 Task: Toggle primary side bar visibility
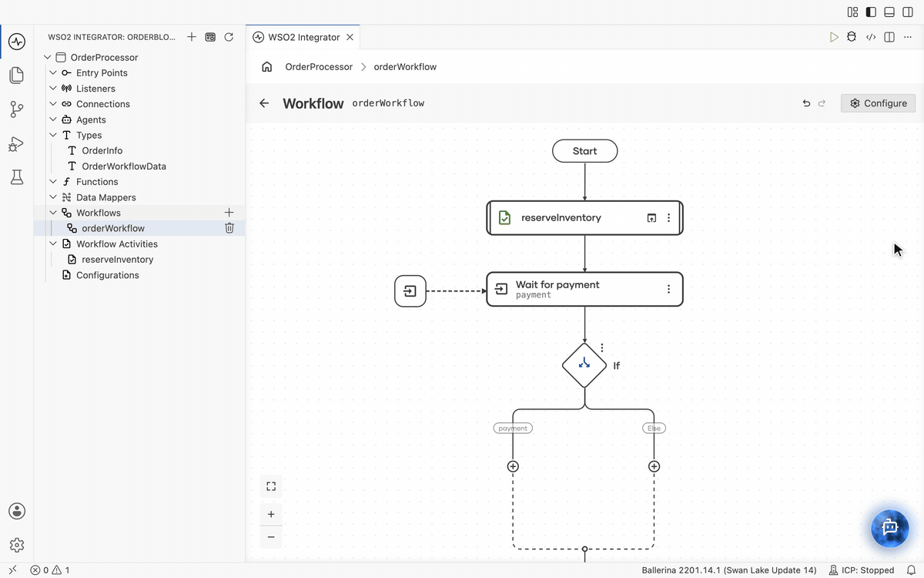[871, 12]
